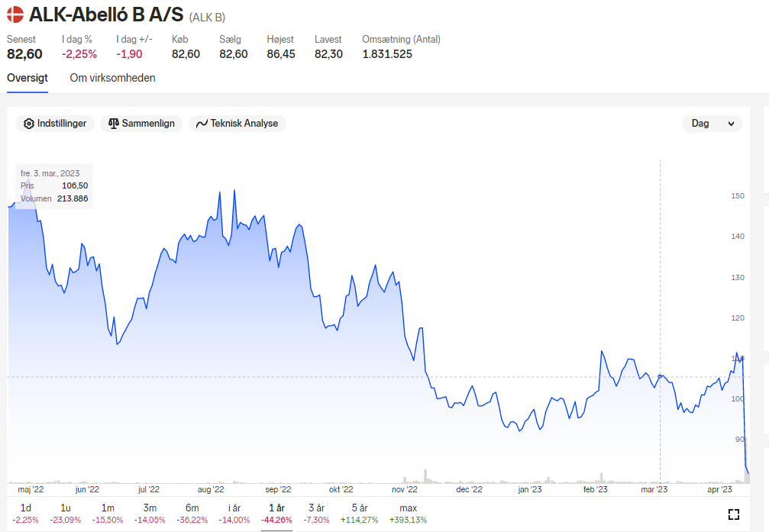Click the Sammenlign compare button
769x532 pixels.
click(x=141, y=124)
